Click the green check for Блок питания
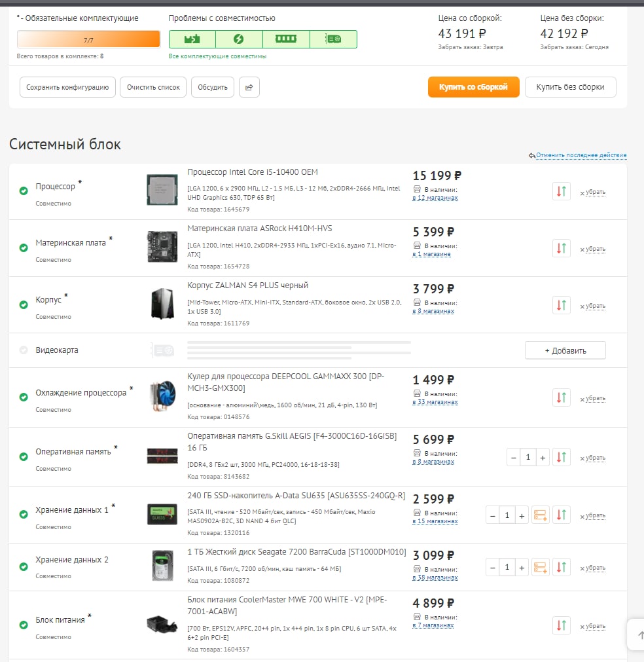The height and width of the screenshot is (662, 644). (x=24, y=625)
